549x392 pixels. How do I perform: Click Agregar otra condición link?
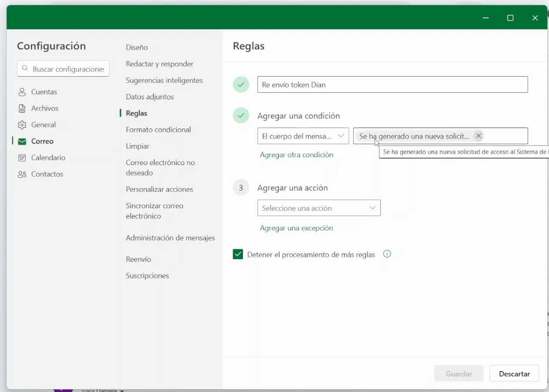(296, 155)
